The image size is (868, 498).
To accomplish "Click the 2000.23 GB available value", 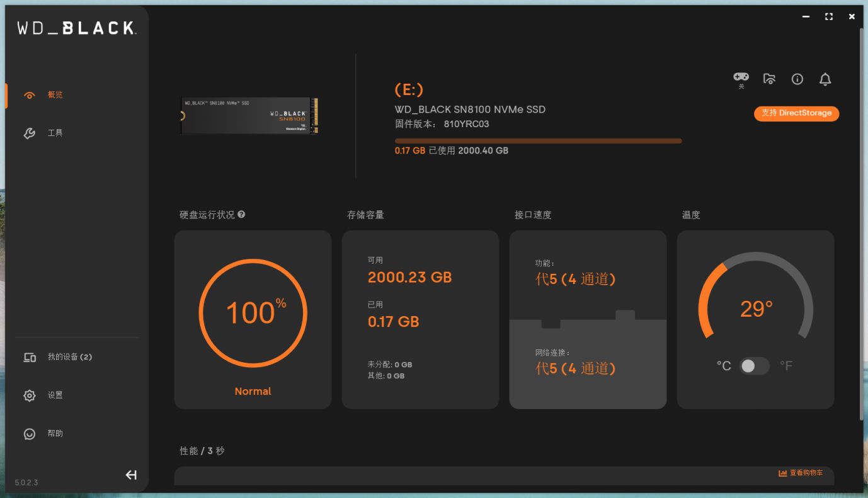I will click(x=409, y=278).
